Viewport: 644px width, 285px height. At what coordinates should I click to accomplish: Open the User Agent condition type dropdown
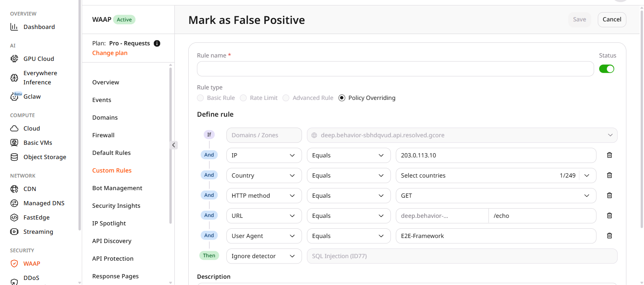264,236
